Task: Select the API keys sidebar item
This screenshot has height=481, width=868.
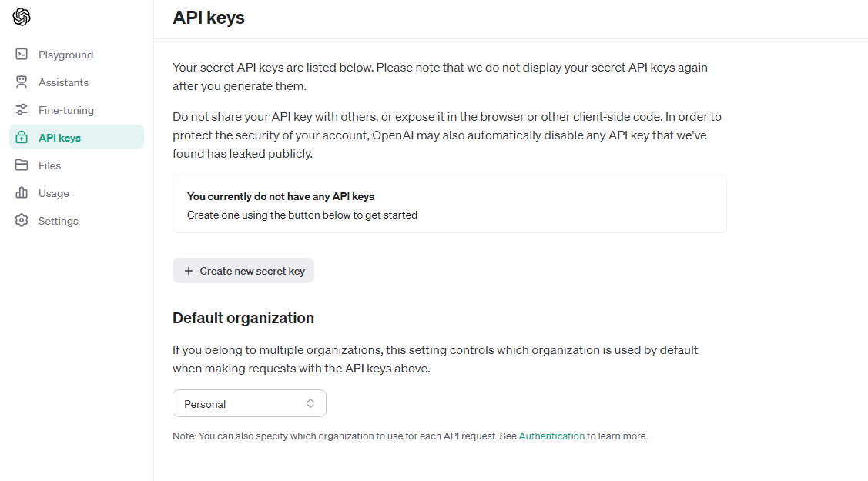Action: pyautogui.click(x=76, y=137)
